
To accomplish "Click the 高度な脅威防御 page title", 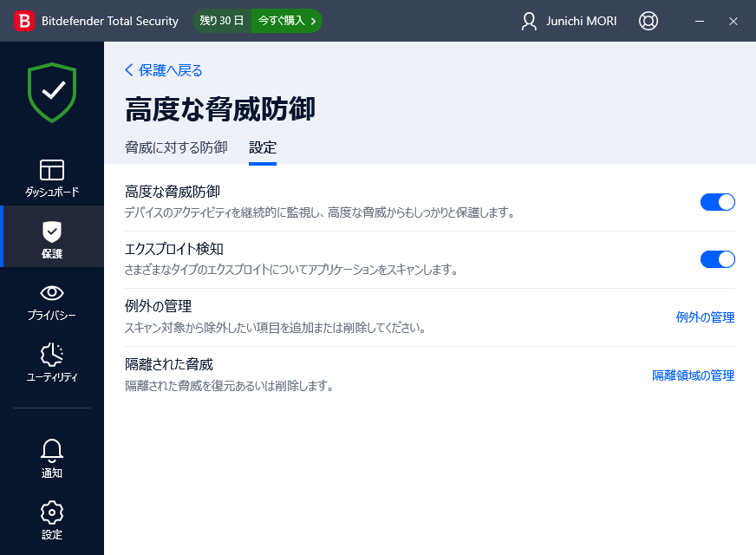I will pyautogui.click(x=220, y=109).
